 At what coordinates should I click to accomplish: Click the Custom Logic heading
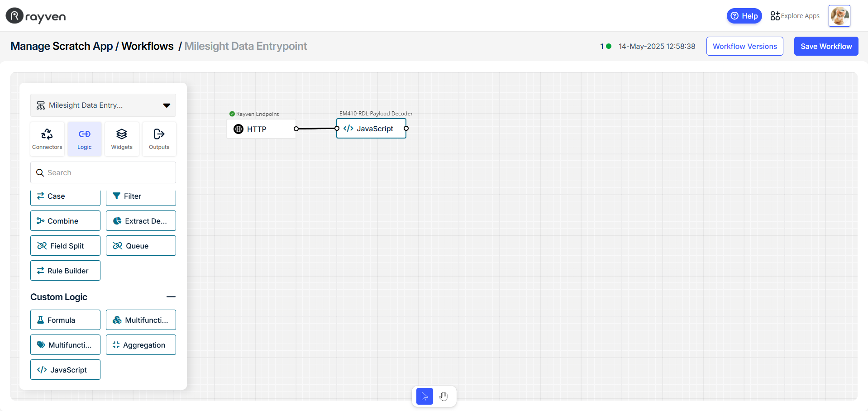pos(59,297)
